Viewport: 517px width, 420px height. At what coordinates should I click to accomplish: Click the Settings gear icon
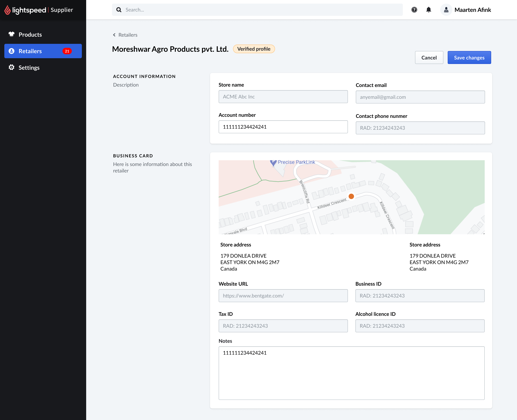coord(11,67)
